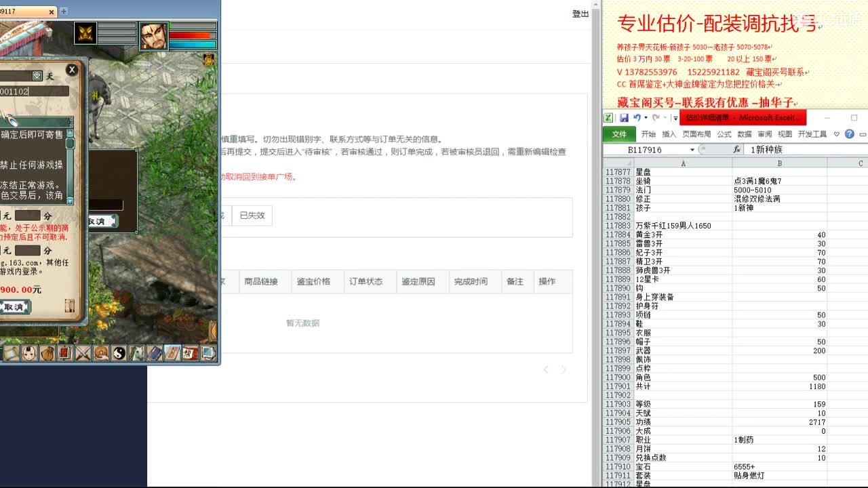Open the 帮 guild flag icon

191,353
